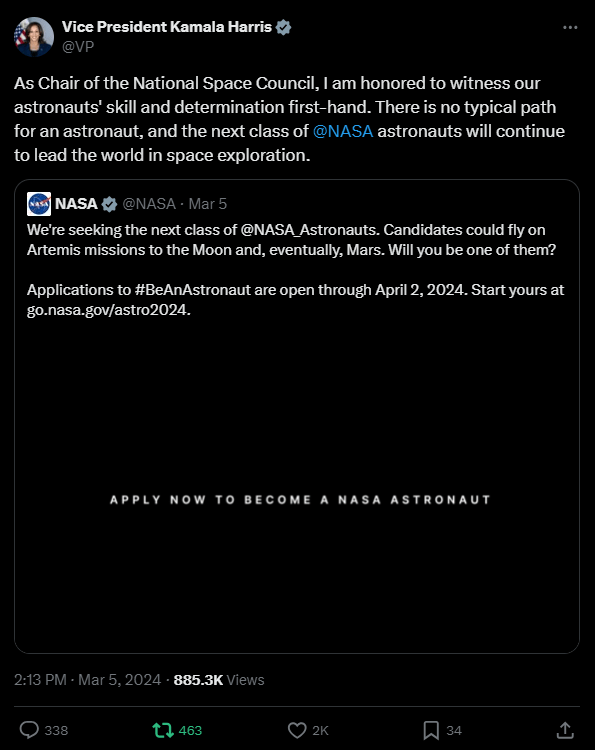The width and height of the screenshot is (595, 750).
Task: Open the go.nasa.gov/astro2024 link text
Action: 109,310
